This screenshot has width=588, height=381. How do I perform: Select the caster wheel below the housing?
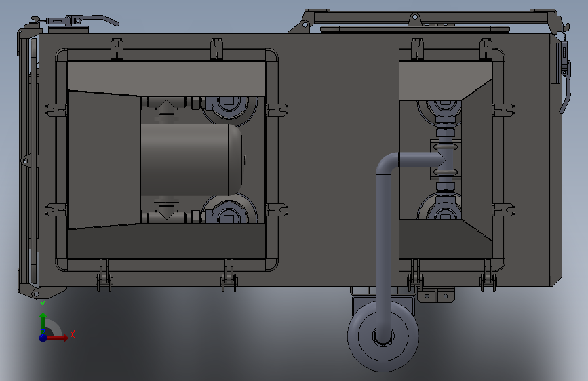[x=383, y=336]
